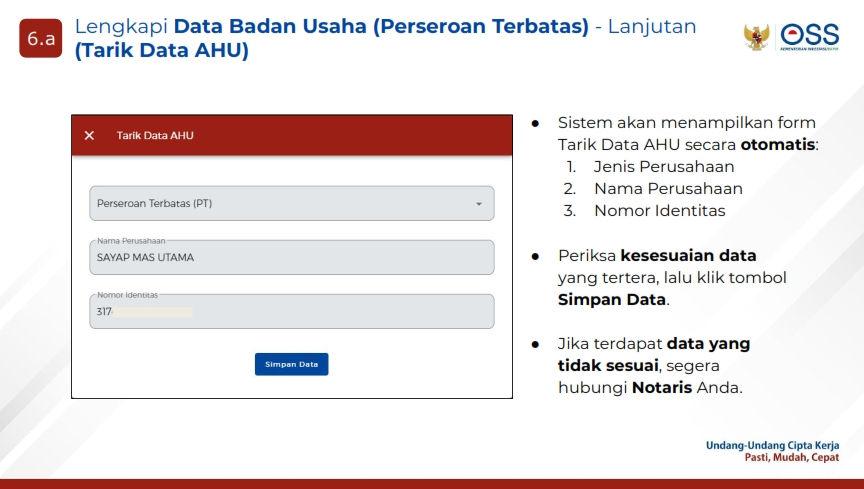This screenshot has width=864, height=489.
Task: Click the Undang-Undang Cipta Kerja footer text
Action: [x=771, y=445]
